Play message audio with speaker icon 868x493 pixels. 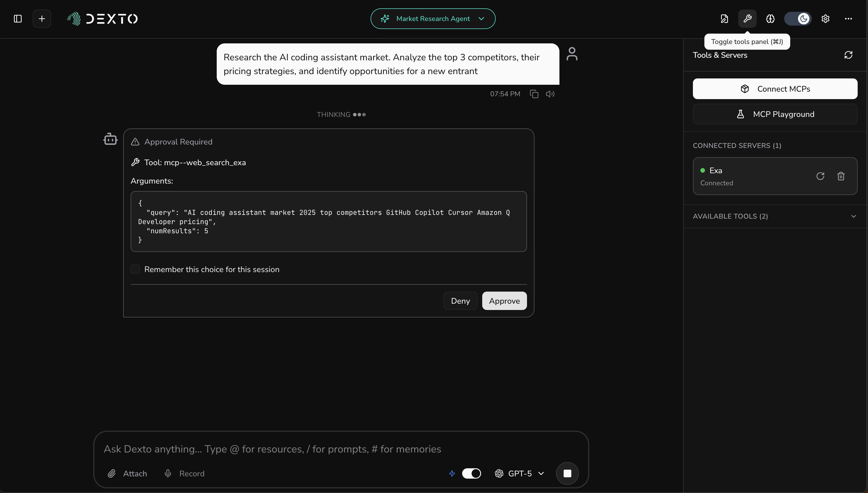(x=550, y=94)
